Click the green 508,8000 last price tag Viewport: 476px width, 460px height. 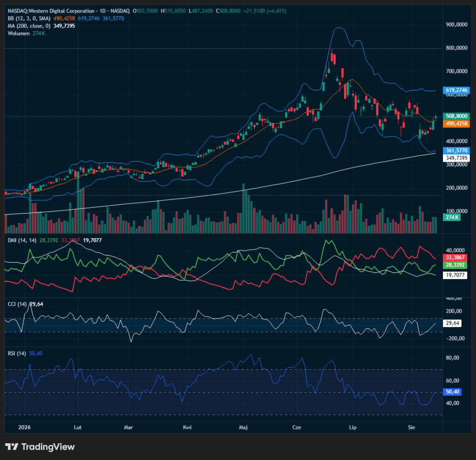(x=456, y=116)
